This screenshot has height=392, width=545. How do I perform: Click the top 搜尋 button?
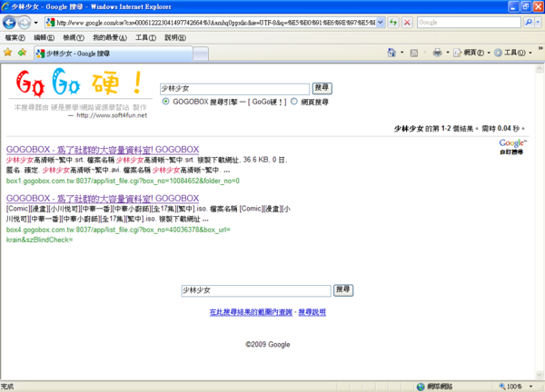pos(322,88)
